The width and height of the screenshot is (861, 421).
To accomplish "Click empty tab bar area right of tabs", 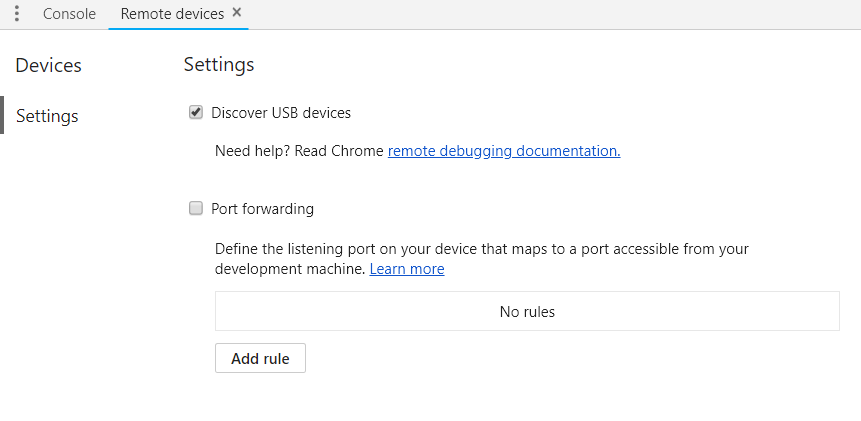I will point(550,14).
